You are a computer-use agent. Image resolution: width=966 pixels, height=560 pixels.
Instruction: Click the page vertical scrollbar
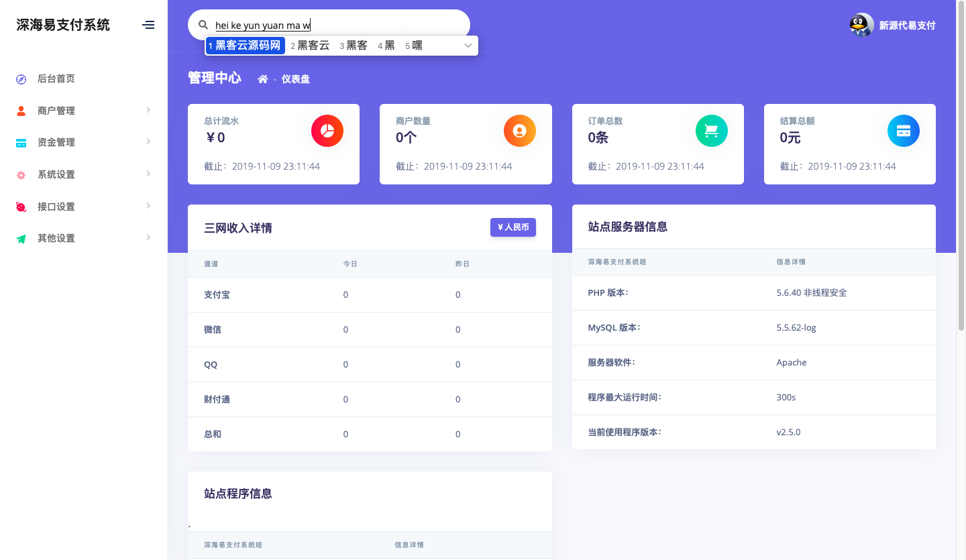point(961,134)
